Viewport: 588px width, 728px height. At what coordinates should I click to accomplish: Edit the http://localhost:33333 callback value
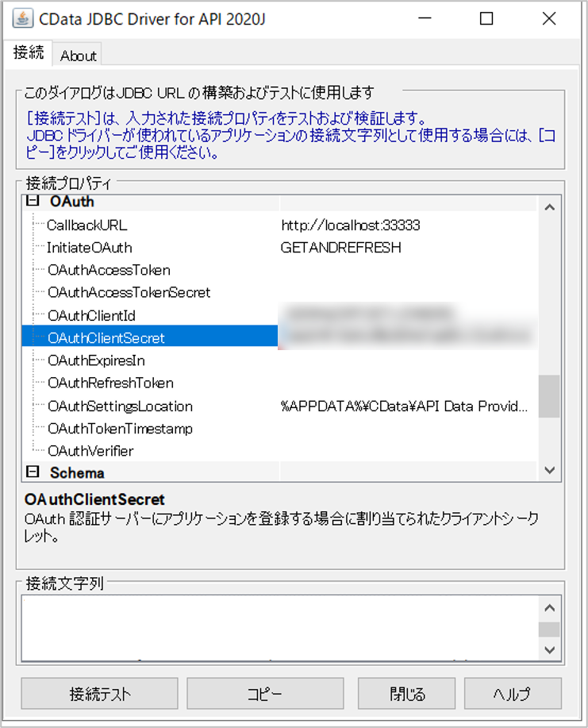click(351, 225)
